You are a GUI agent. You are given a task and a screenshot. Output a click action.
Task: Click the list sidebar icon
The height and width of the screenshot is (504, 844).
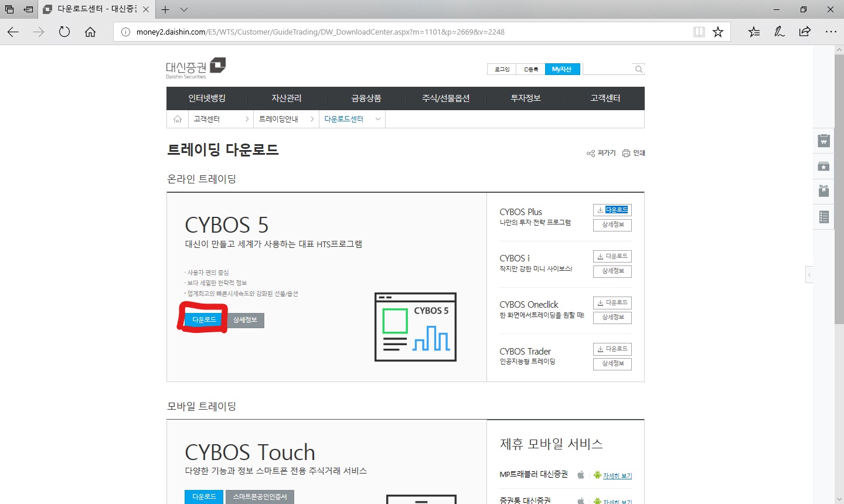pos(824,217)
